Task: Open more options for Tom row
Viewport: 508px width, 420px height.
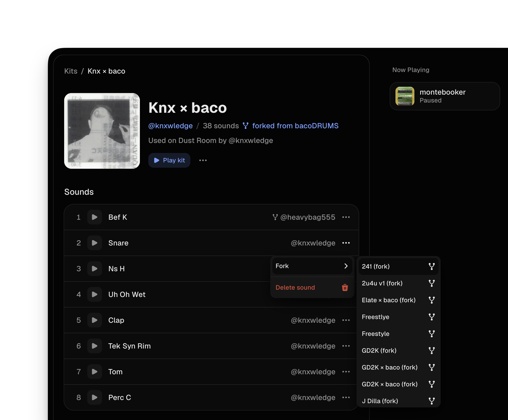Action: point(346,372)
